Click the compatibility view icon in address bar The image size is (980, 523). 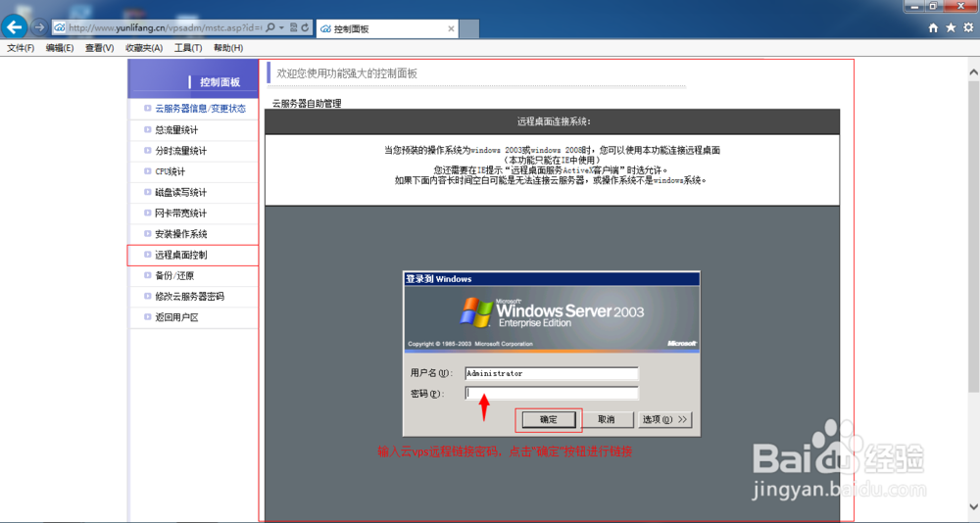(293, 27)
